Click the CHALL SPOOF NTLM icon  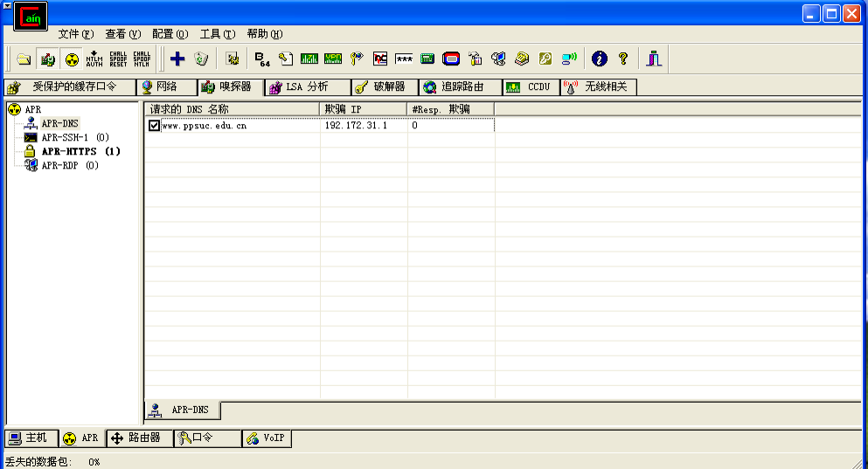(x=142, y=59)
